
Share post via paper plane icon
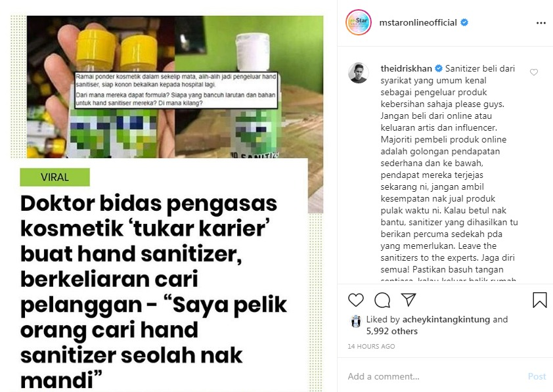(x=409, y=299)
